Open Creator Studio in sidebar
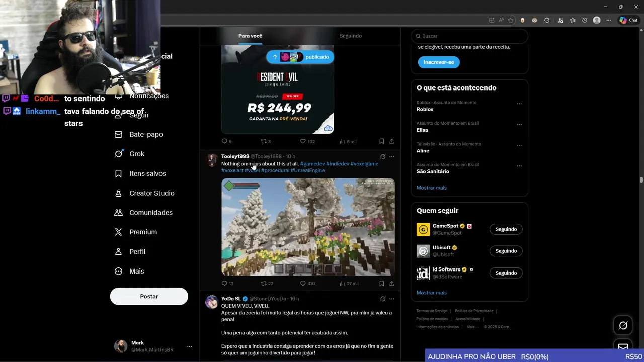This screenshot has height=362, width=644. coord(144,193)
